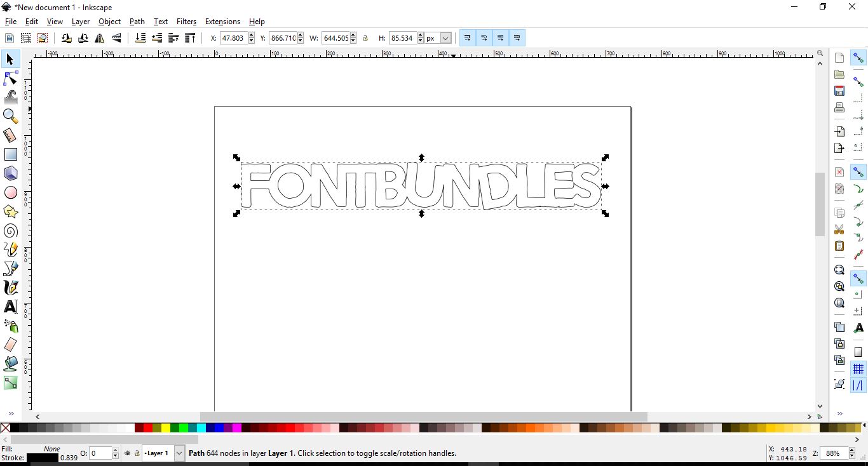
Task: Open the Extensions menu
Action: 222,22
